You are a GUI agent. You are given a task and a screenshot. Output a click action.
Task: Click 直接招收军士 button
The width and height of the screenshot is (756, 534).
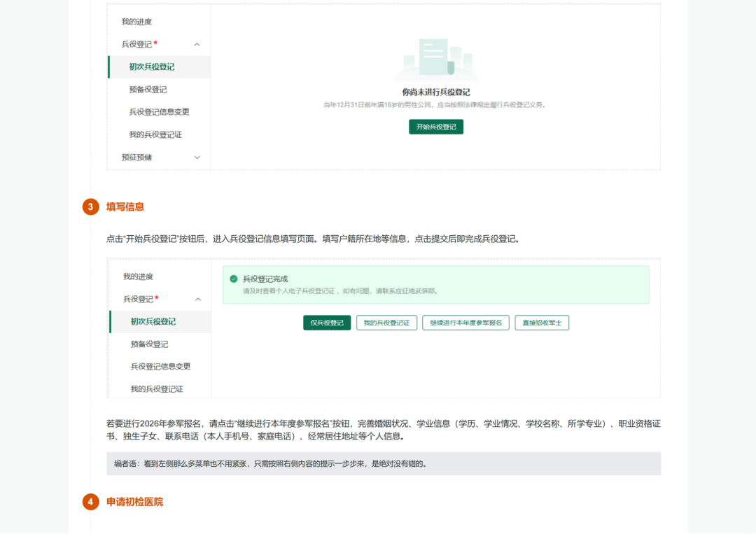point(542,323)
